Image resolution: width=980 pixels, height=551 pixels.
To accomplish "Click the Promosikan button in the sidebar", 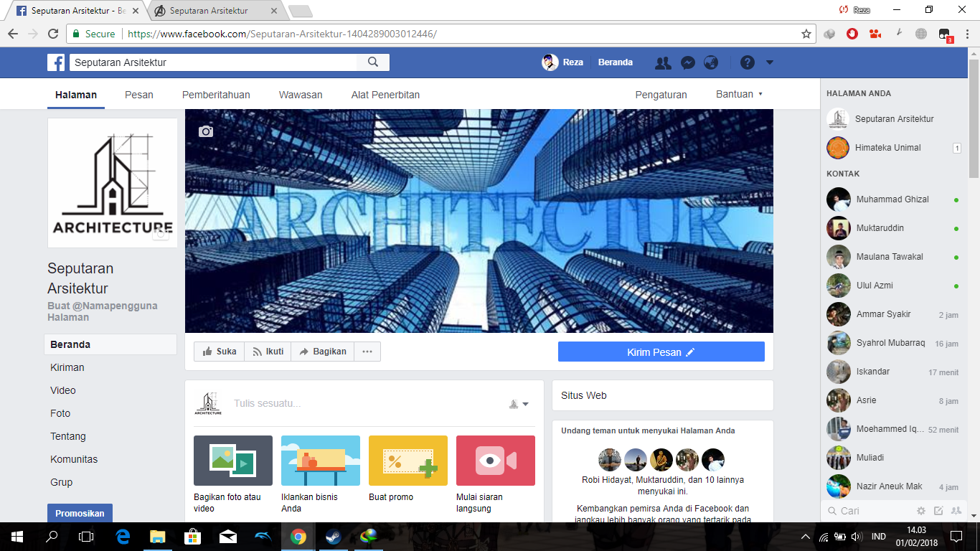I will (80, 513).
